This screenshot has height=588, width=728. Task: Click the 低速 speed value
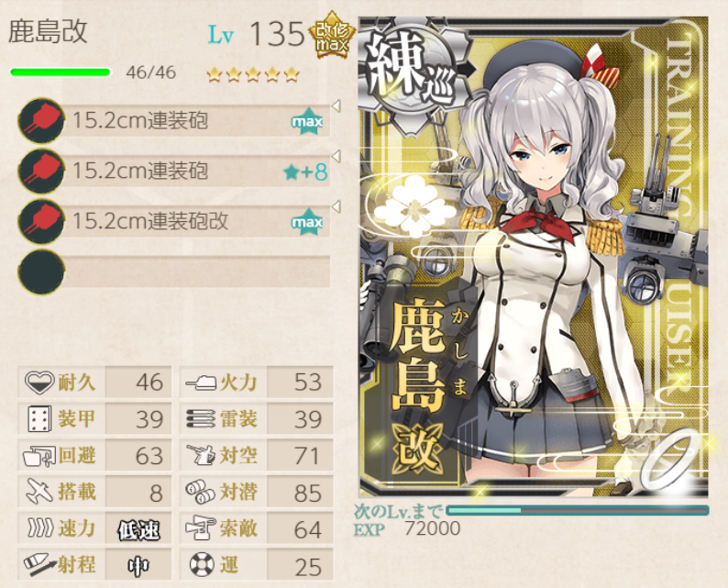tap(138, 529)
